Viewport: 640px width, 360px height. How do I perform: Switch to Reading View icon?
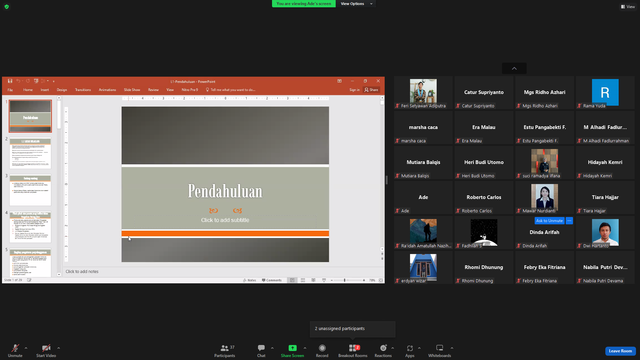(x=313, y=280)
